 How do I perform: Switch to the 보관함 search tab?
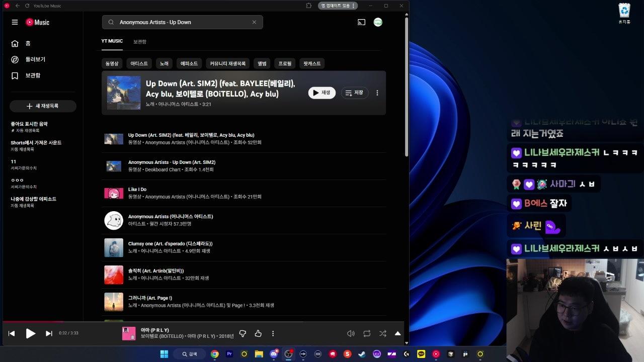pyautogui.click(x=140, y=42)
